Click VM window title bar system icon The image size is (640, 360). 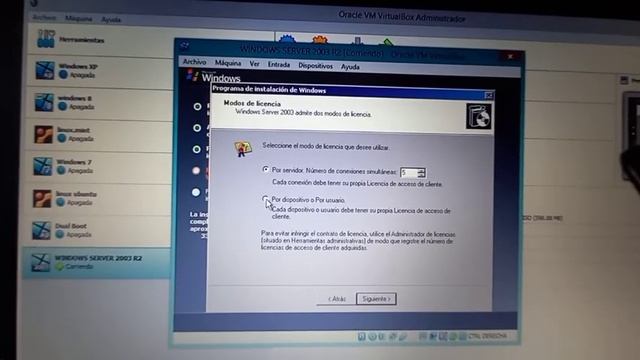(x=184, y=46)
